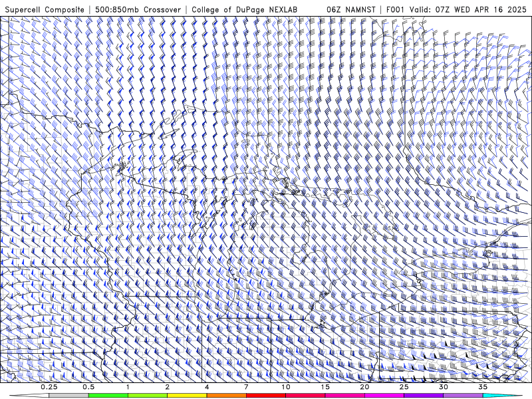Click the "06Z NAMNST" model run label
This screenshot has height=399, width=532.
coord(351,9)
